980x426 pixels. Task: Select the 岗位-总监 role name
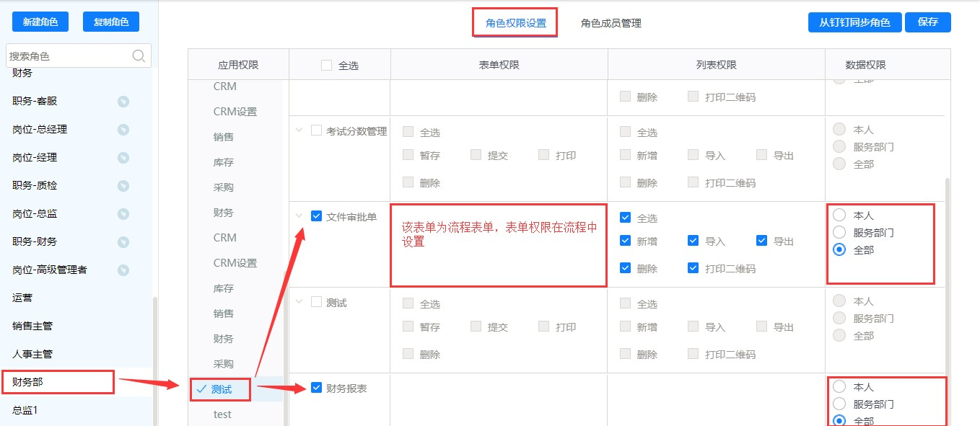click(x=35, y=213)
